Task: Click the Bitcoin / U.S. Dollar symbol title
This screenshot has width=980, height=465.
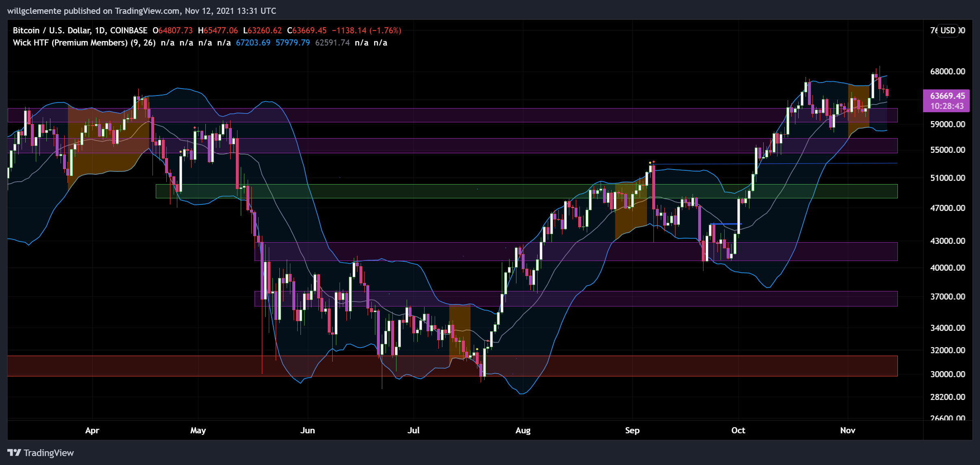Action: (x=53, y=30)
